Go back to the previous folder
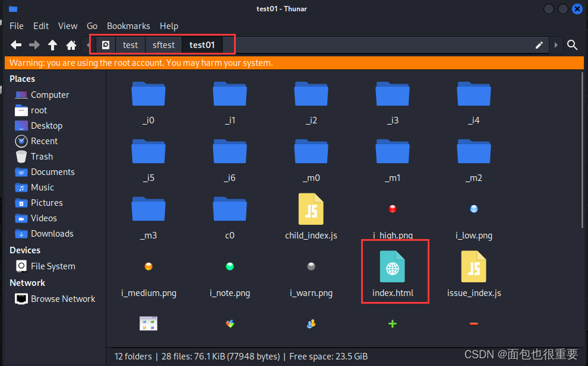The image size is (588, 366). tap(16, 45)
